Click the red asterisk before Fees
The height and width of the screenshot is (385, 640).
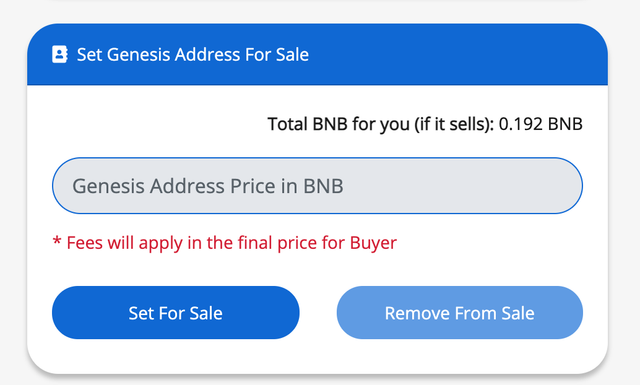click(57, 241)
